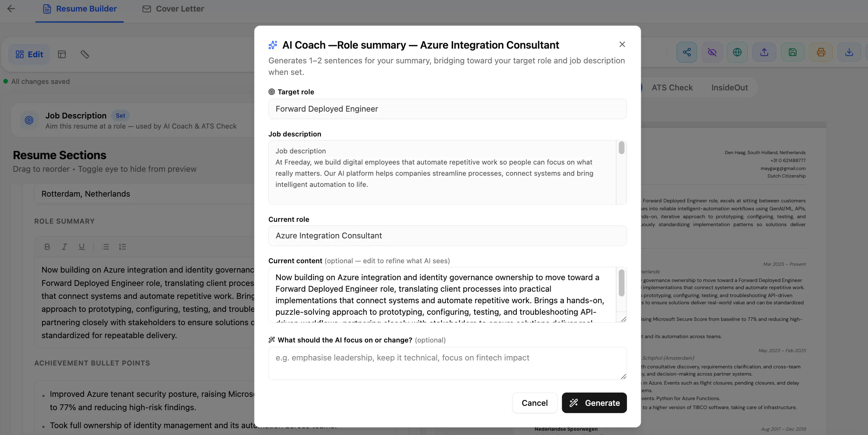Click the back arrow icon
Screen dimensions: 868x435
coord(11,9)
